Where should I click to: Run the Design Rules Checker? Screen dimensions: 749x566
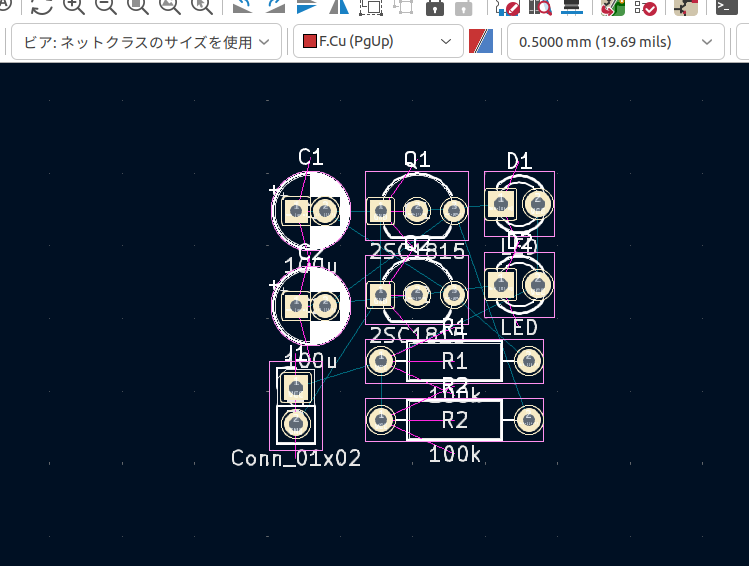point(644,7)
